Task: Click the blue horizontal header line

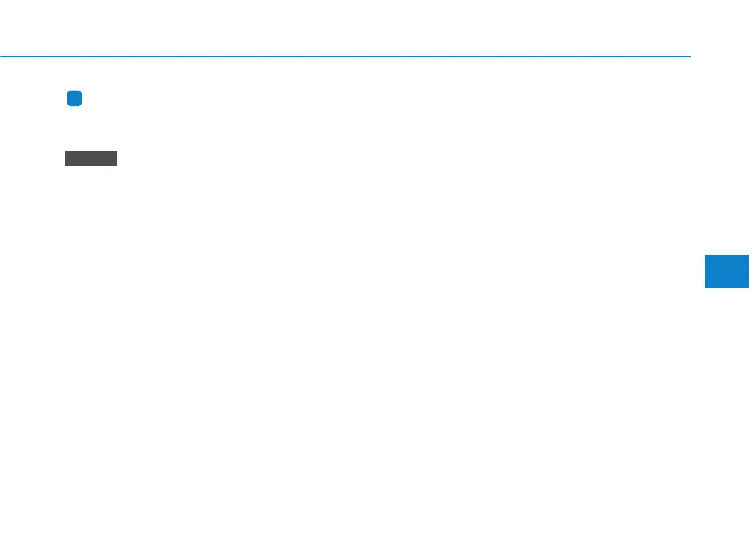Action: (345, 57)
